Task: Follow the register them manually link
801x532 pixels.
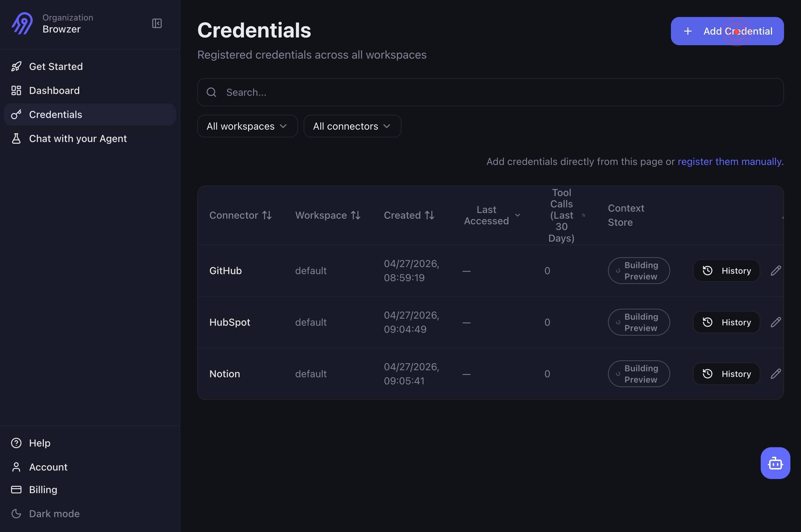Action: (729, 161)
